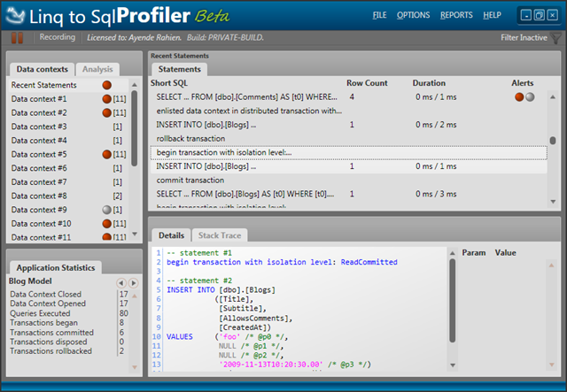The image size is (567, 392).
Task: Select Data context #4
Action: tap(67, 140)
